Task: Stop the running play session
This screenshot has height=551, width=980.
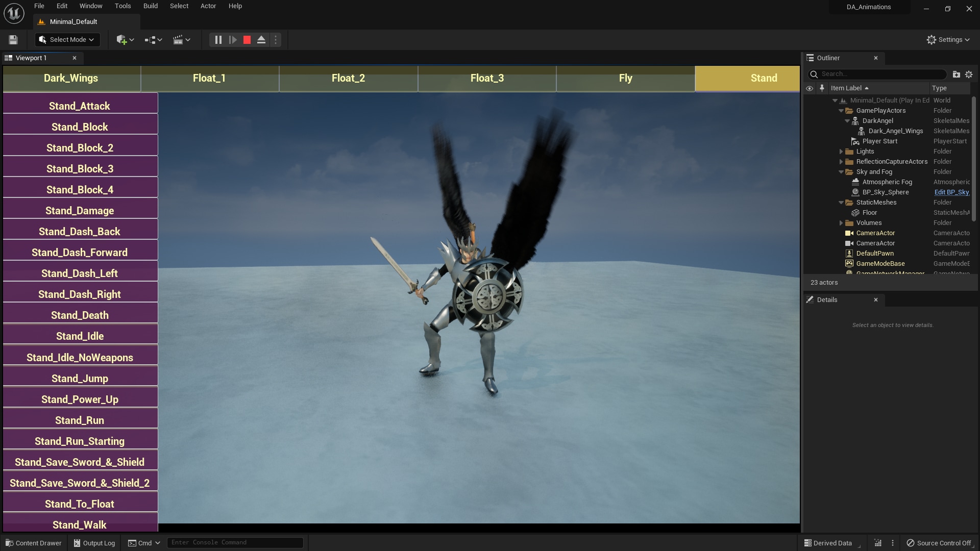Action: pos(247,40)
